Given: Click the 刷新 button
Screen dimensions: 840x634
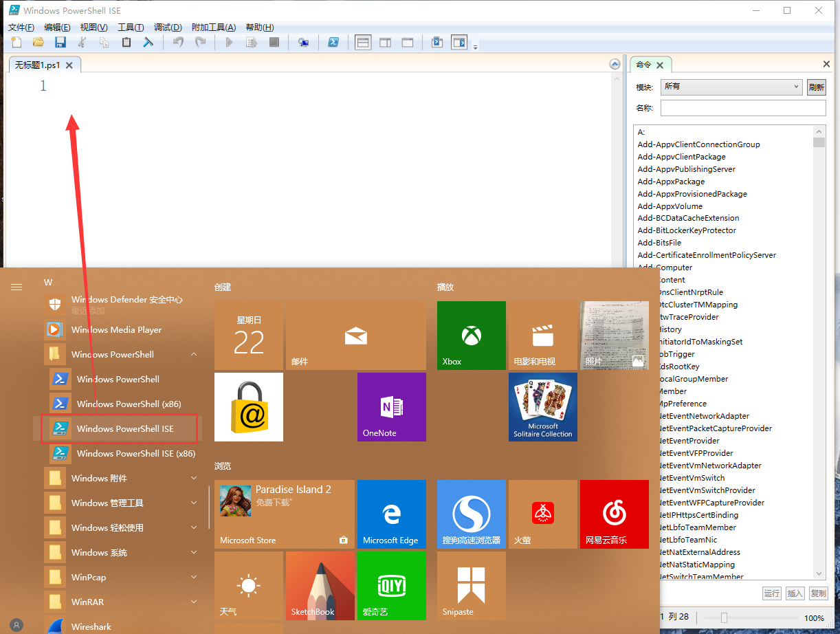Looking at the screenshot, I should [x=816, y=87].
